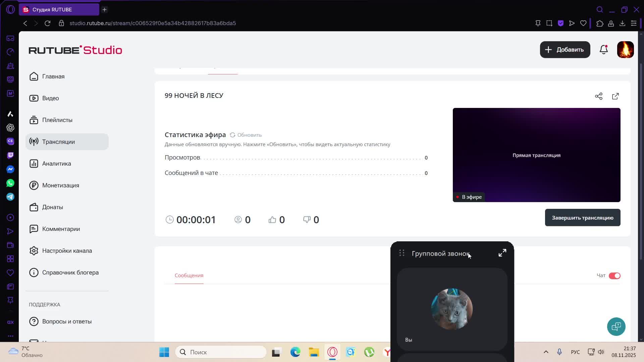
Task: Click the drag handle of the group call window
Action: pyautogui.click(x=401, y=253)
